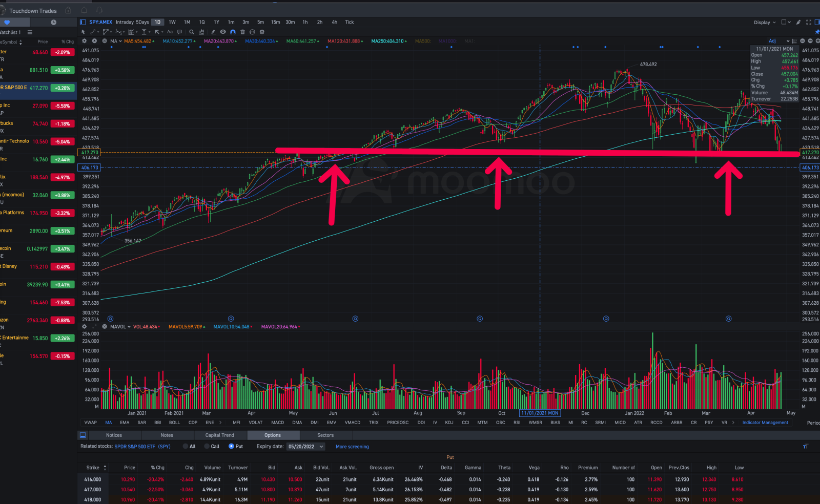This screenshot has height=504, width=820.
Task: Select the trend line drawing tool
Action: pyautogui.click(x=93, y=32)
